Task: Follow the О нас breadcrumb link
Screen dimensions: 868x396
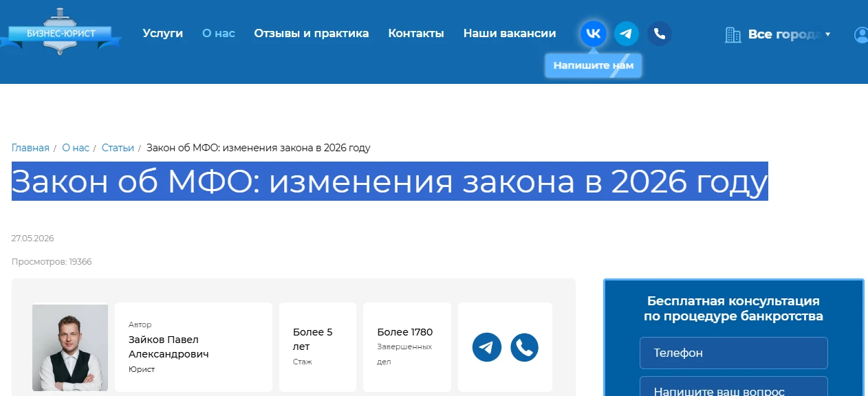Action: click(76, 148)
